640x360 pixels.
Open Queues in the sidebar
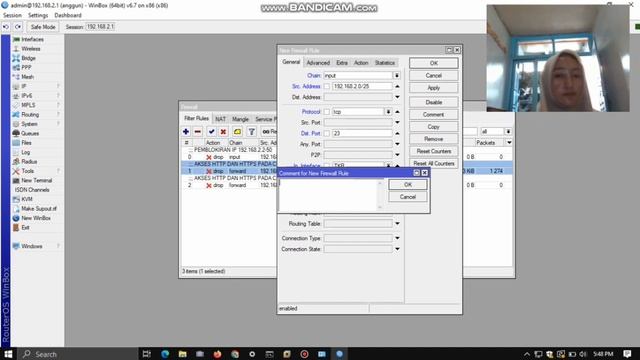(x=30, y=133)
